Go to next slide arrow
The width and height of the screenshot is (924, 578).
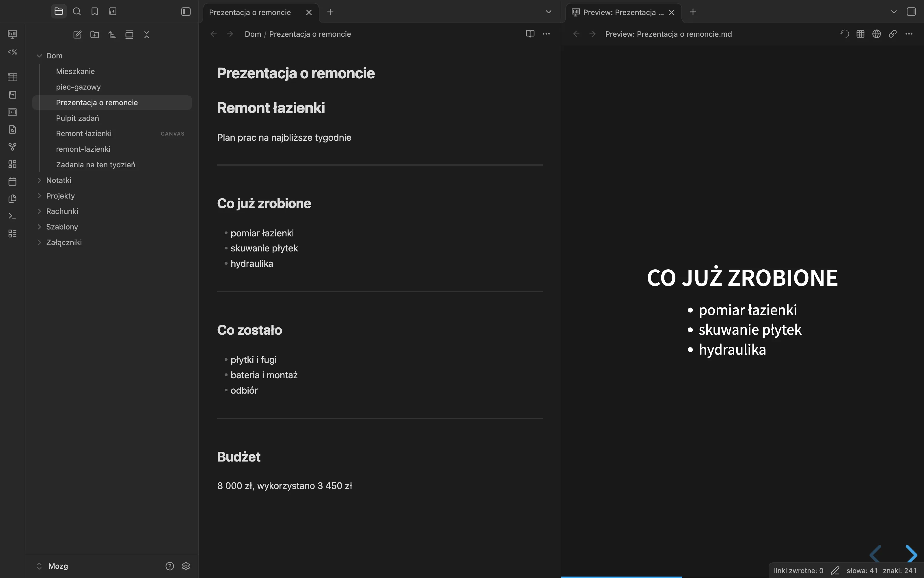pyautogui.click(x=911, y=554)
